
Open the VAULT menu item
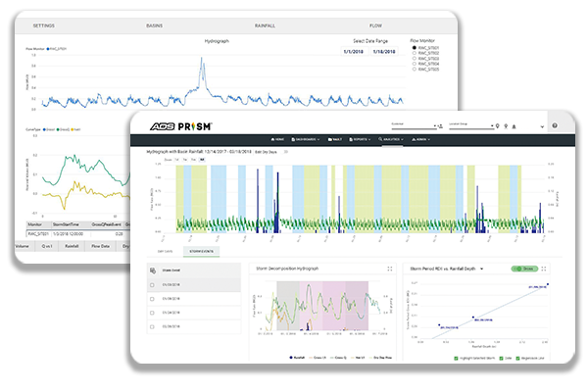[335, 139]
